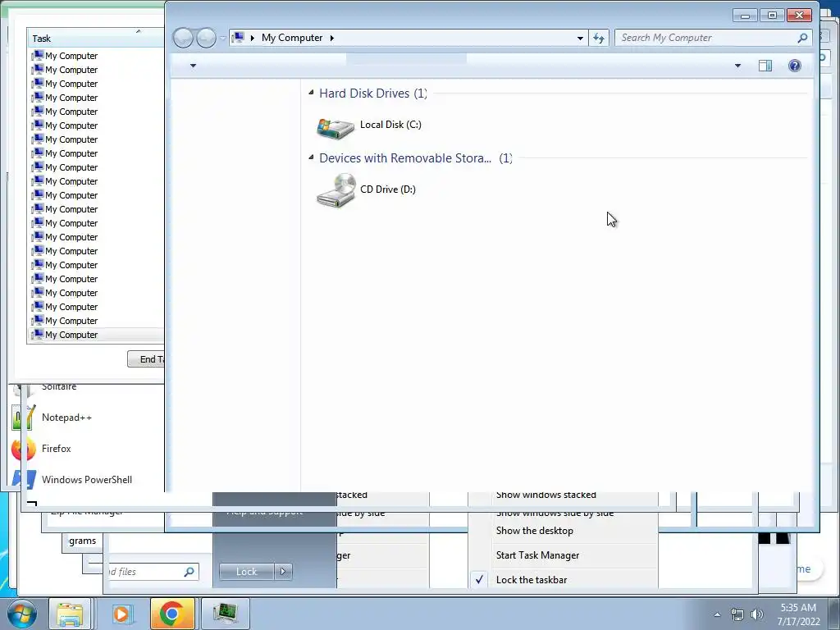Click the network tray icon
Image resolution: width=840 pixels, height=630 pixels.
(737, 615)
